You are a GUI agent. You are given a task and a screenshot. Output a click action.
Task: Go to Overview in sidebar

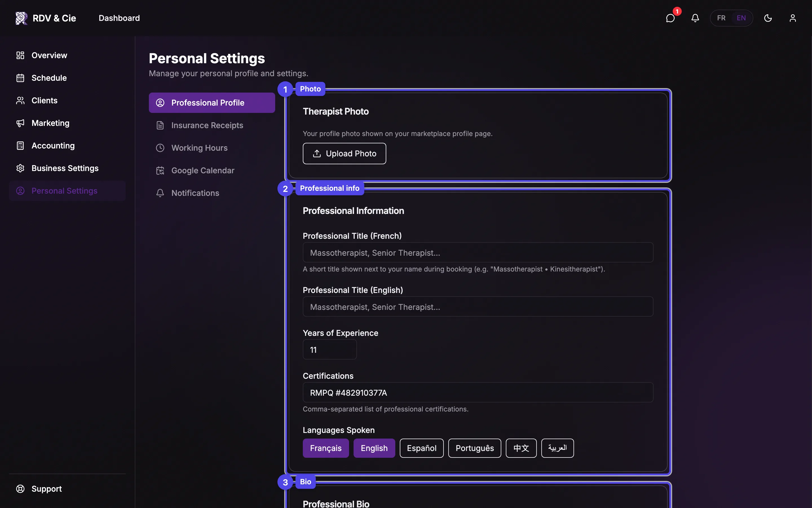(67, 55)
